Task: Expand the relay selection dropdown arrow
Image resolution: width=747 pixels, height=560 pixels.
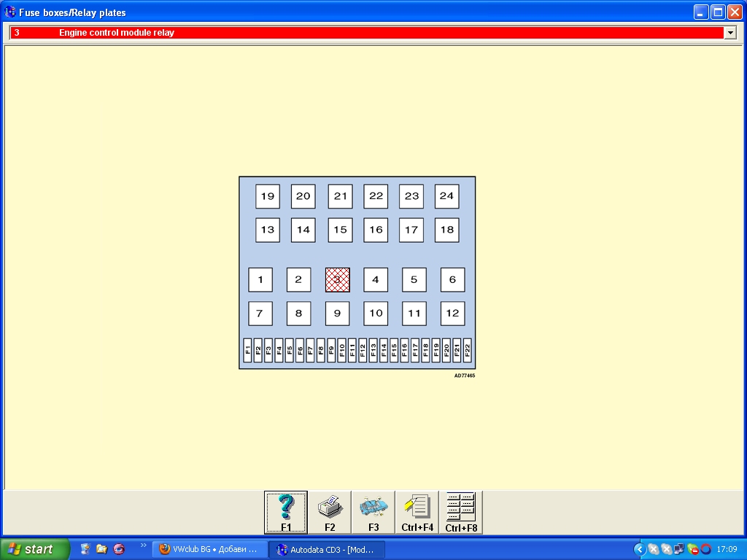Action: [x=730, y=33]
